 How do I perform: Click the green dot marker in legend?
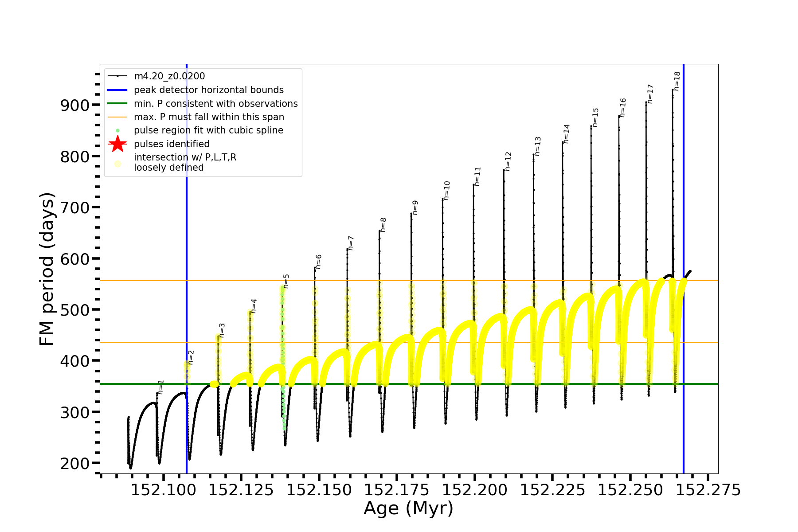click(117, 131)
